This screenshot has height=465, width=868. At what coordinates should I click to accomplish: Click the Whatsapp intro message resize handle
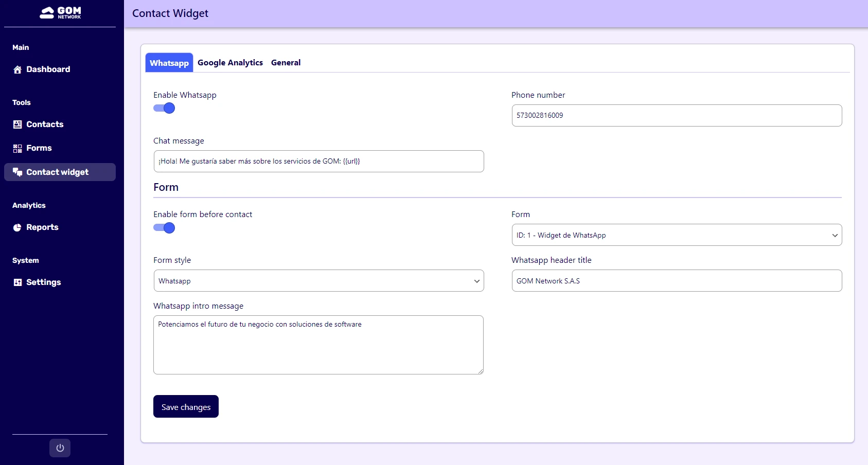[x=480, y=371]
